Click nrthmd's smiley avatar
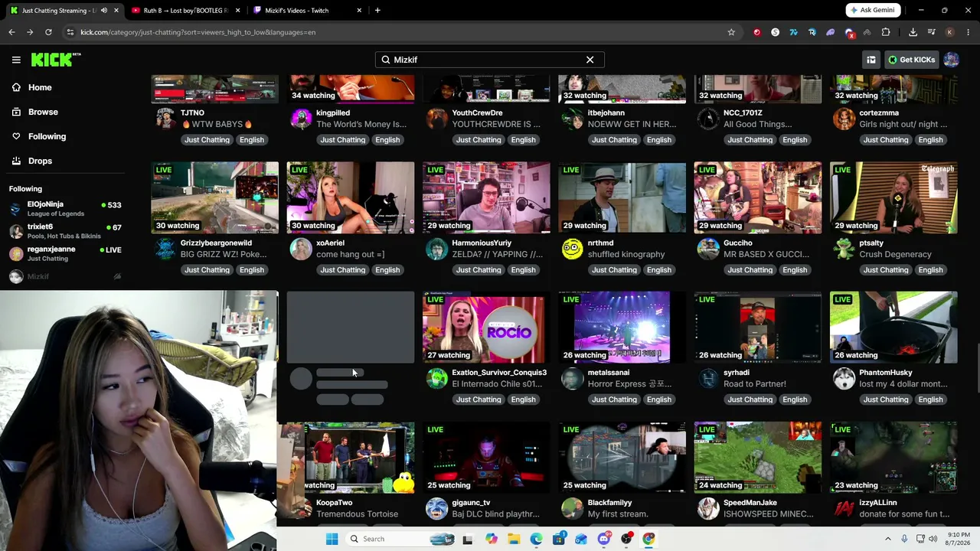 [x=572, y=249]
